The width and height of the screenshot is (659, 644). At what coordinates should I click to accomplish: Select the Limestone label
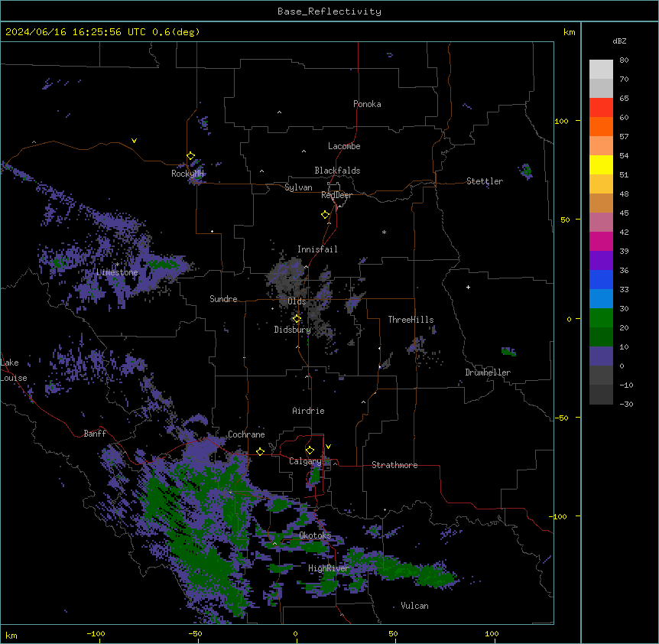[x=117, y=272]
